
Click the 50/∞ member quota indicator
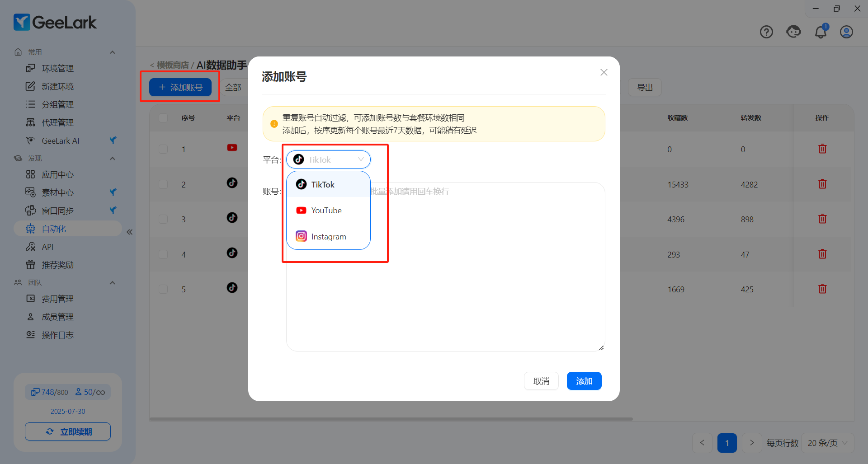pyautogui.click(x=90, y=392)
